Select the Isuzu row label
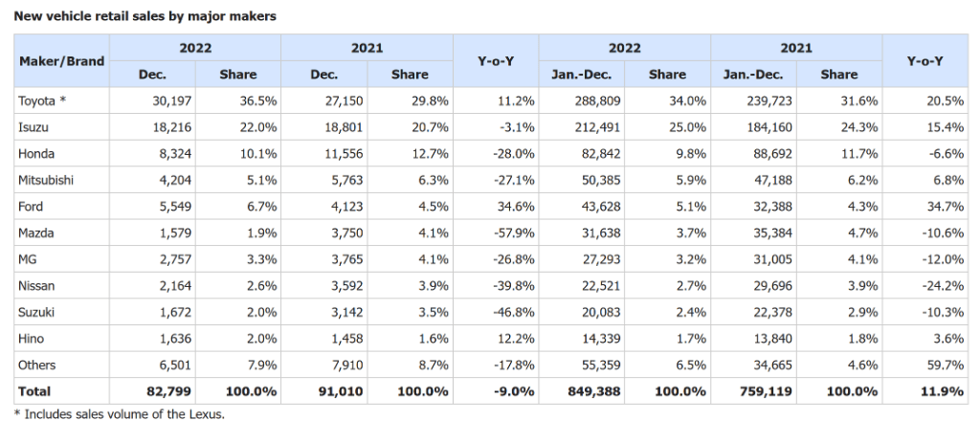This screenshot has height=421, width=980. coord(33,127)
